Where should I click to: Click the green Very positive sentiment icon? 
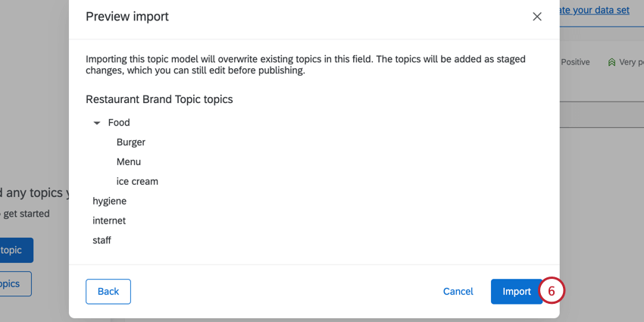[x=611, y=62]
